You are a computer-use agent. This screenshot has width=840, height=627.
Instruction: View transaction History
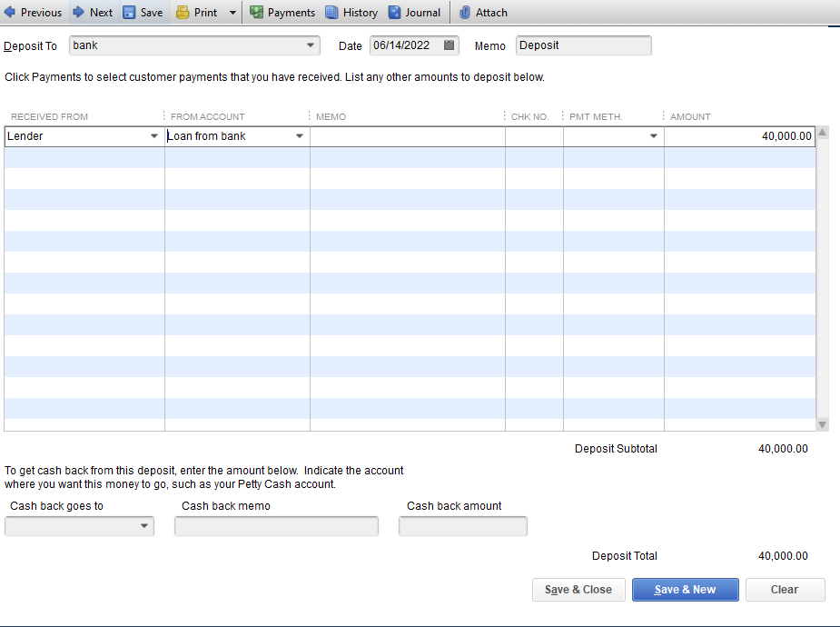(351, 13)
